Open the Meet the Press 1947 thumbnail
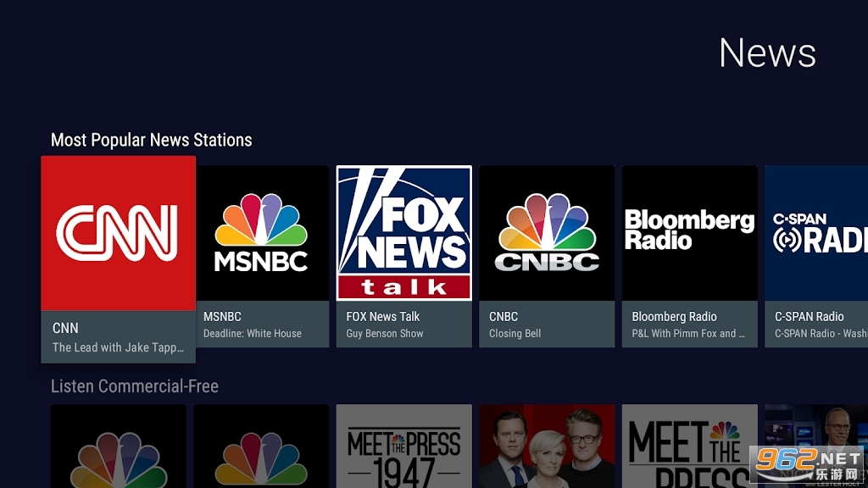Viewport: 868px width, 488px height. pyautogui.click(x=404, y=446)
